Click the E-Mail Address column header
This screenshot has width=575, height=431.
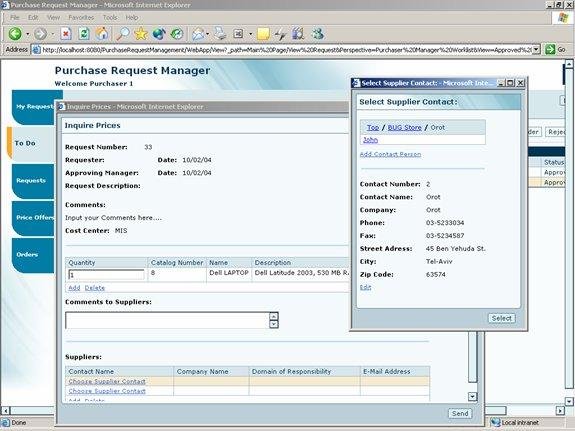395,372
